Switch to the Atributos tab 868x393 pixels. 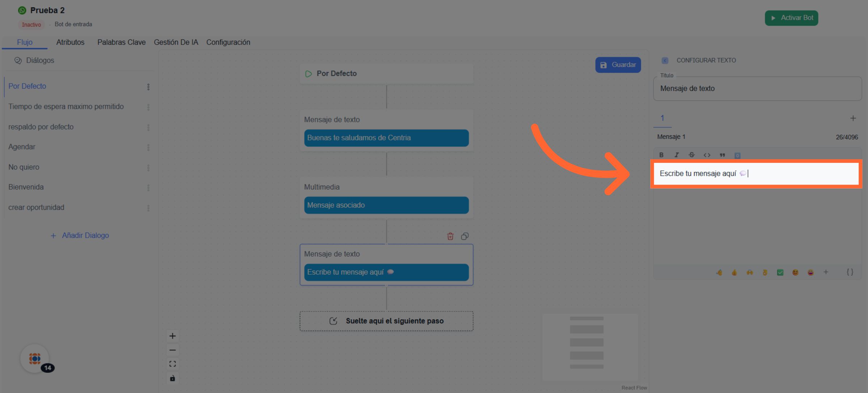coord(70,42)
